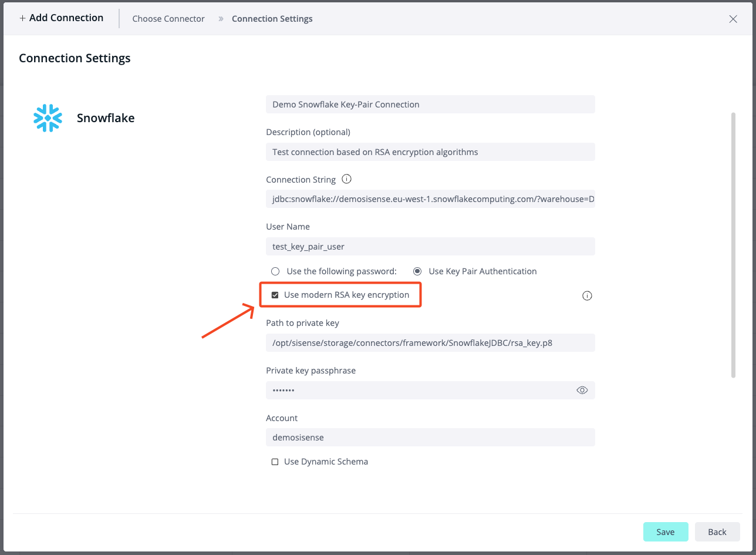Click the 'Path to private key' label
This screenshot has width=756, height=555.
coord(302,323)
